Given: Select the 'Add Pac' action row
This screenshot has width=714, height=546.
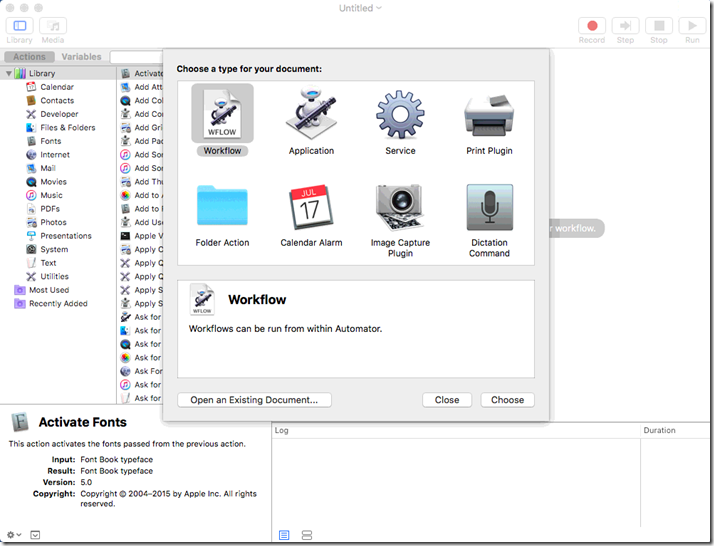Looking at the screenshot, I should coord(141,141).
